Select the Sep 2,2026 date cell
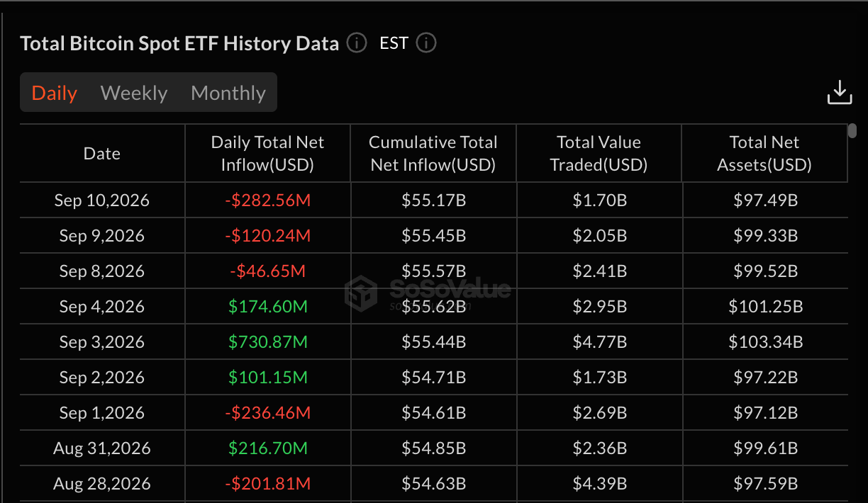 tap(102, 378)
